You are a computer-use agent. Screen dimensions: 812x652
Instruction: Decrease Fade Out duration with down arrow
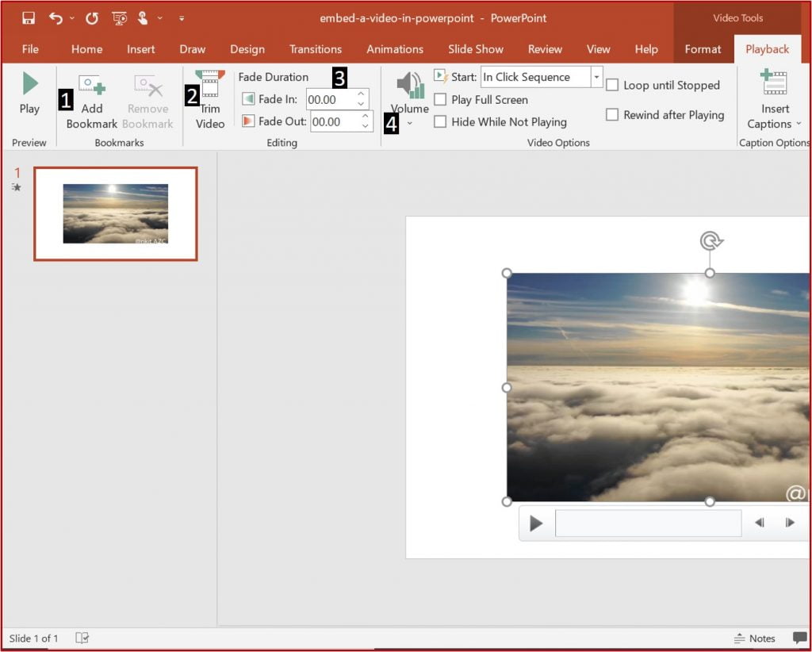pos(365,126)
